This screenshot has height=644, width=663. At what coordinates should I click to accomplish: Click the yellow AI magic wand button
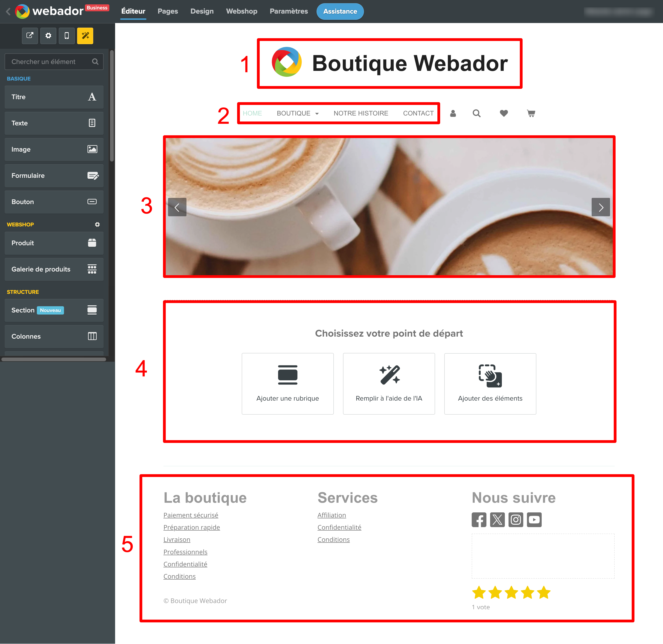[85, 35]
